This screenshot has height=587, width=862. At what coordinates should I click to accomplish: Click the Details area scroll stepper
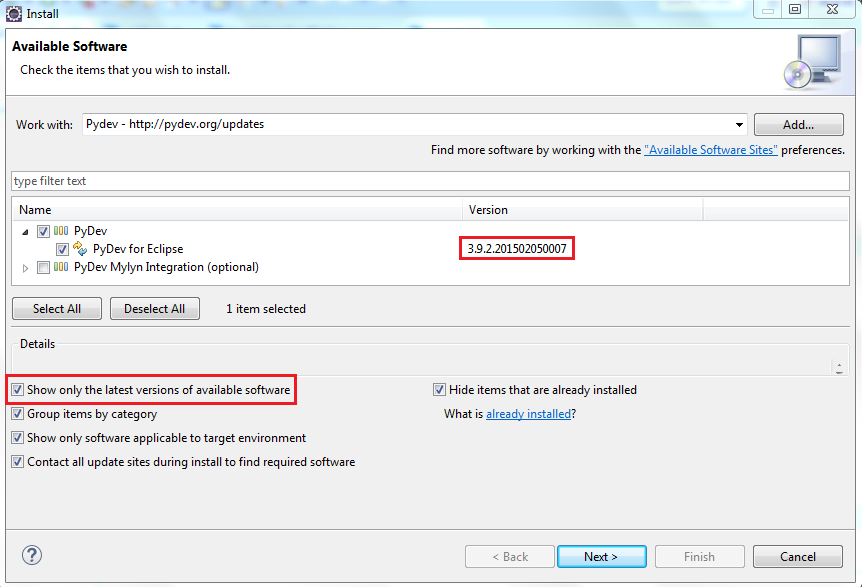pyautogui.click(x=839, y=367)
